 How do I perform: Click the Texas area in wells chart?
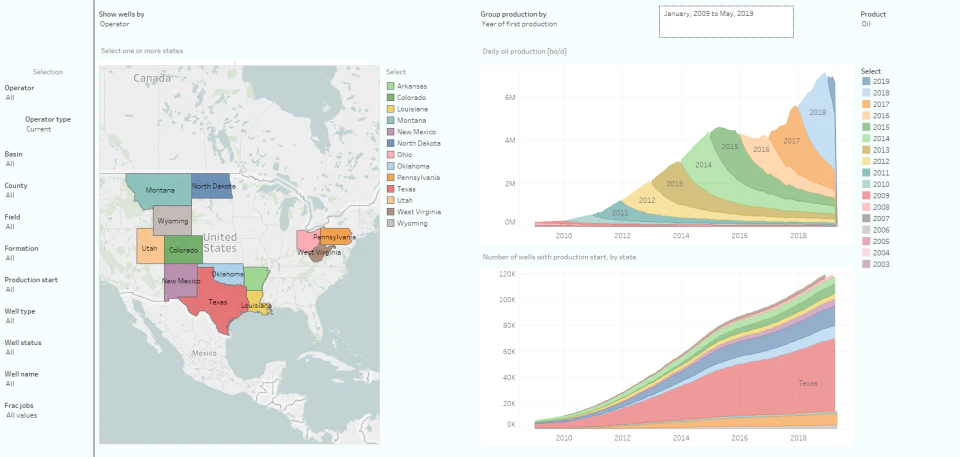(x=808, y=383)
